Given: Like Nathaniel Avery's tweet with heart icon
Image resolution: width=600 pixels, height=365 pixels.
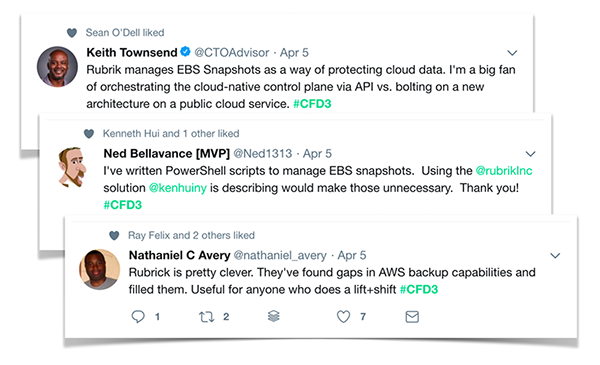Looking at the screenshot, I should click(343, 317).
